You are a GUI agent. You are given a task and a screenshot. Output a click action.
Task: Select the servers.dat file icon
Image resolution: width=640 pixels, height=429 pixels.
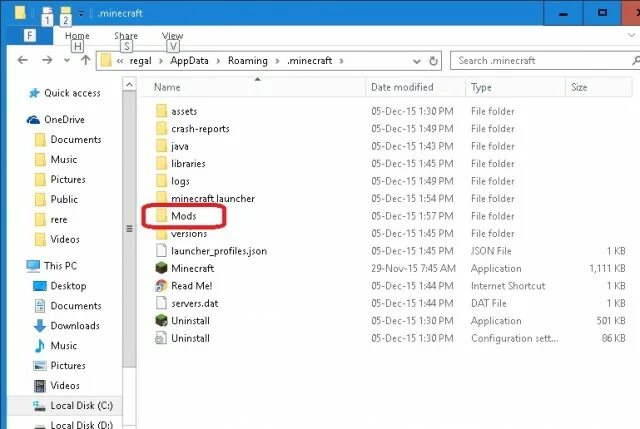tap(162, 303)
